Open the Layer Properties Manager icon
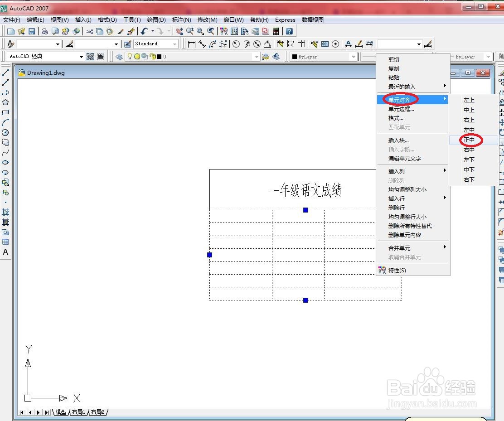This screenshot has height=421, width=504. click(119, 57)
